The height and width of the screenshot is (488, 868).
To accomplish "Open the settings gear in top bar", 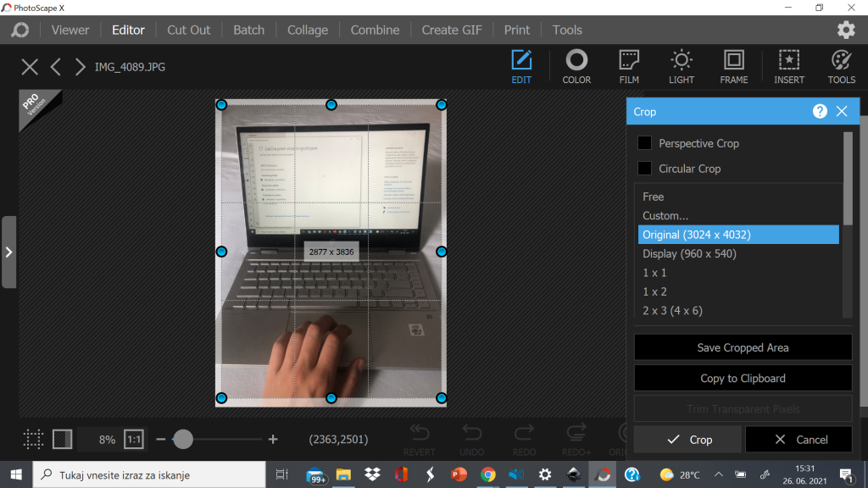I will pos(846,30).
